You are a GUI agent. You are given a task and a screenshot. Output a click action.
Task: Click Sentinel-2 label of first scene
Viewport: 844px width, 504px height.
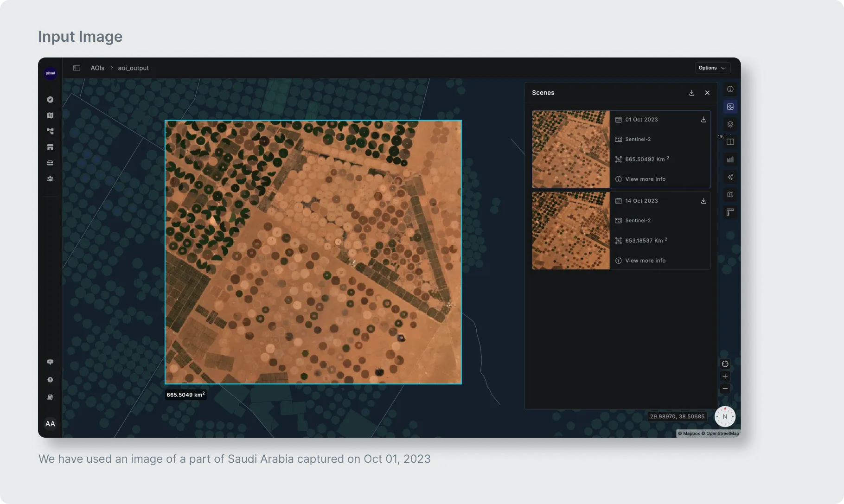638,139
